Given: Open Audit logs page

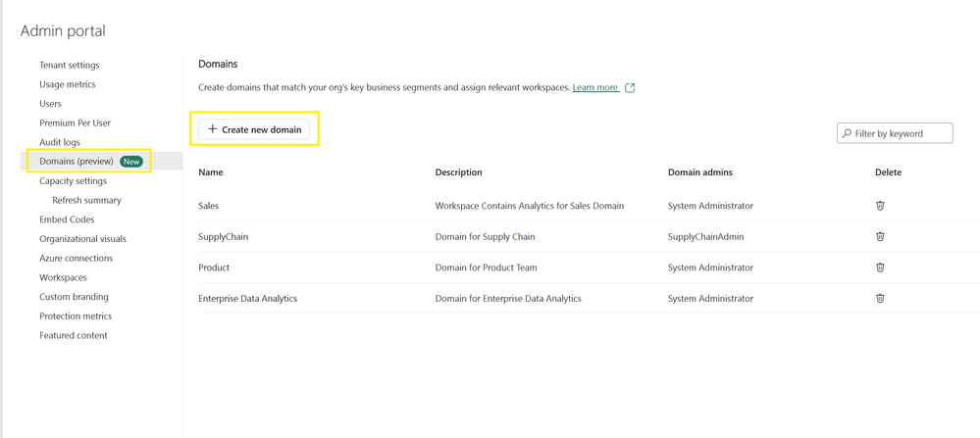Looking at the screenshot, I should pos(60,142).
